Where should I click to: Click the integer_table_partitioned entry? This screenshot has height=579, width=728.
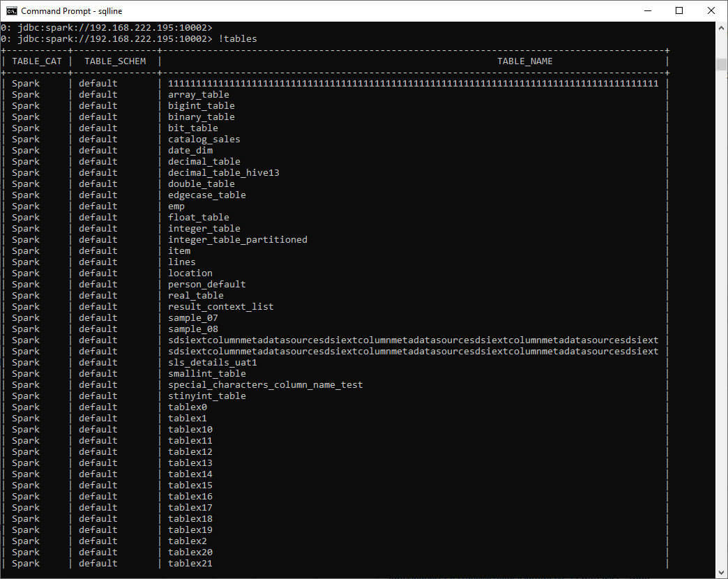(237, 239)
